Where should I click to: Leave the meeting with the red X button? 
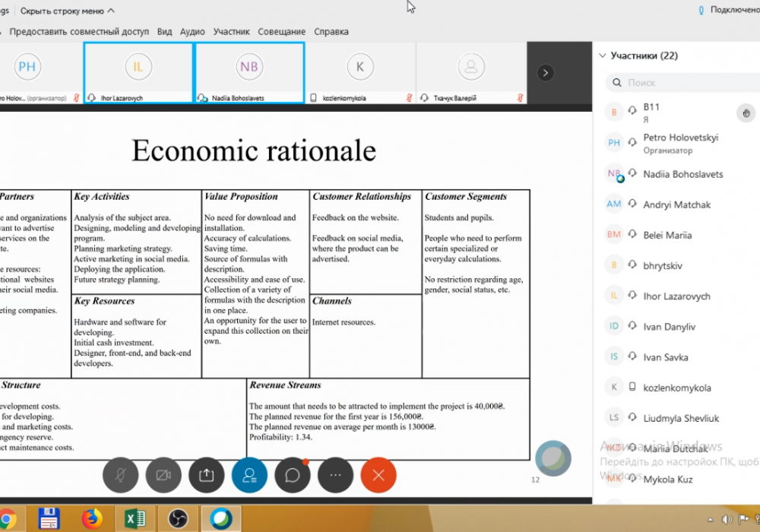(378, 475)
